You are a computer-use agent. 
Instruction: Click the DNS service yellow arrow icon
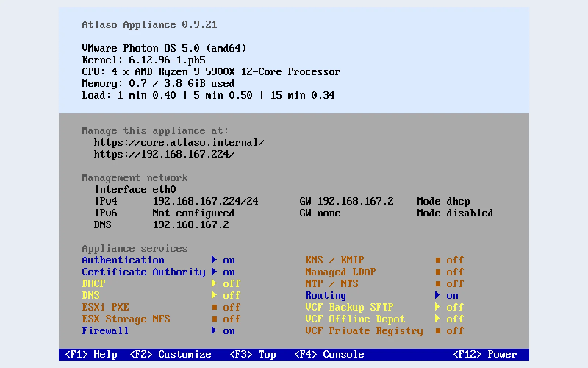tap(214, 295)
